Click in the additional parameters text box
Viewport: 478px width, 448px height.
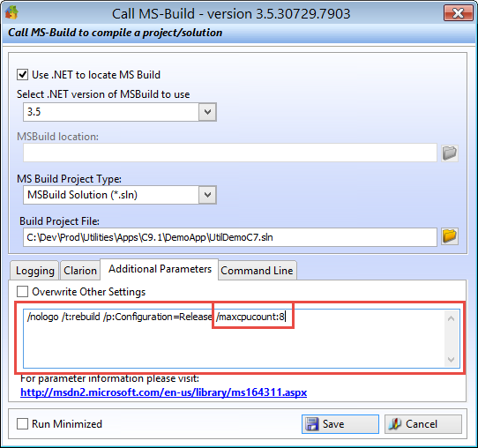(234, 339)
